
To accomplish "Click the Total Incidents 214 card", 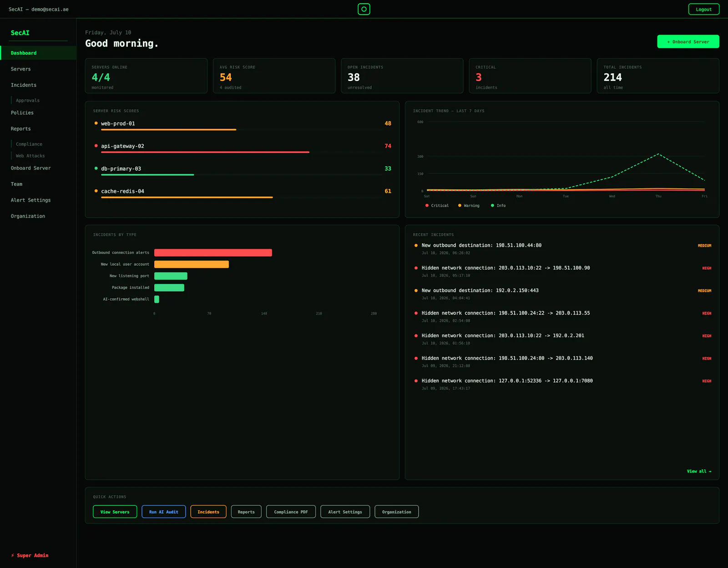I will pyautogui.click(x=658, y=76).
